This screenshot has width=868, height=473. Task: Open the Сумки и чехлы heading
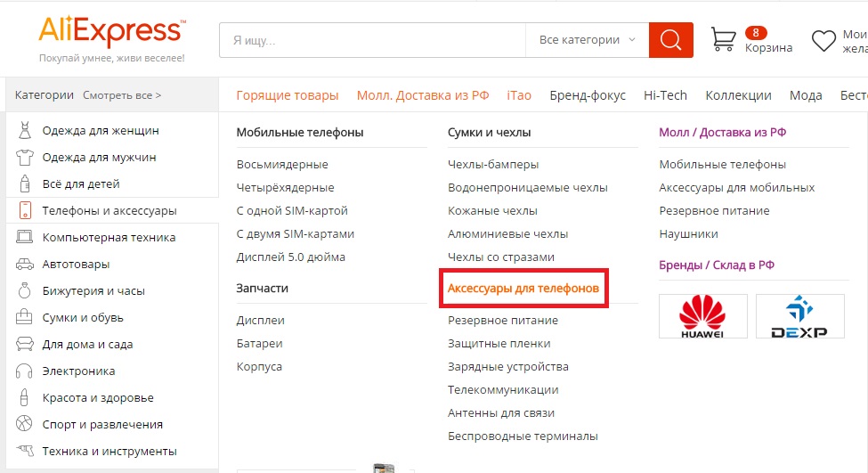490,133
